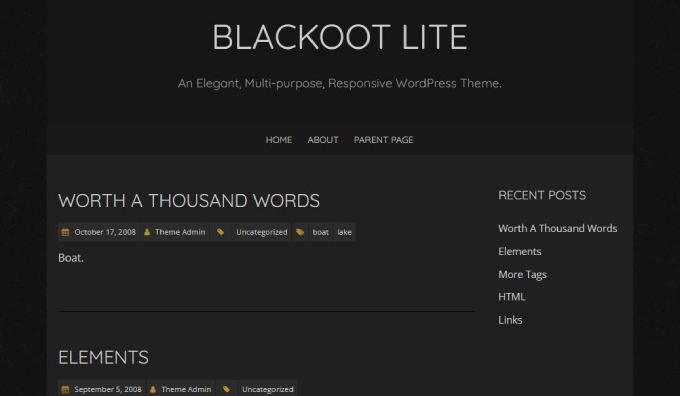This screenshot has height=396, width=680.
Task: Open the Worth A Thousand Words post heading
Action: (189, 201)
